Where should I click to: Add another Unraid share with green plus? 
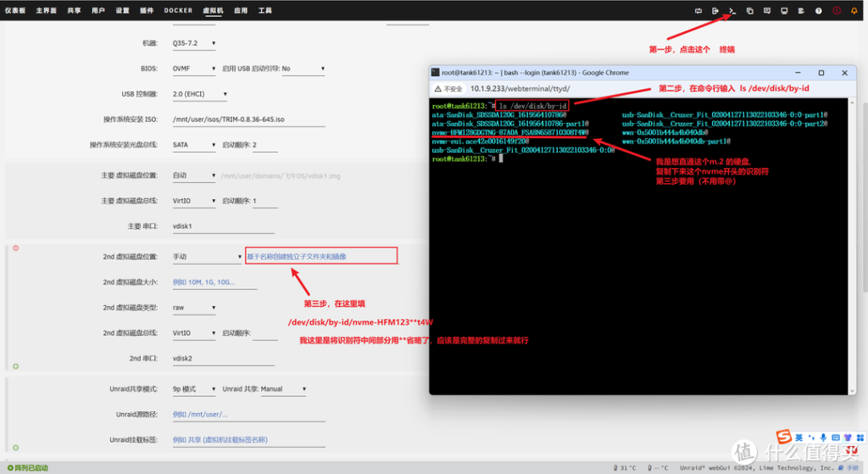pyautogui.click(x=15, y=448)
